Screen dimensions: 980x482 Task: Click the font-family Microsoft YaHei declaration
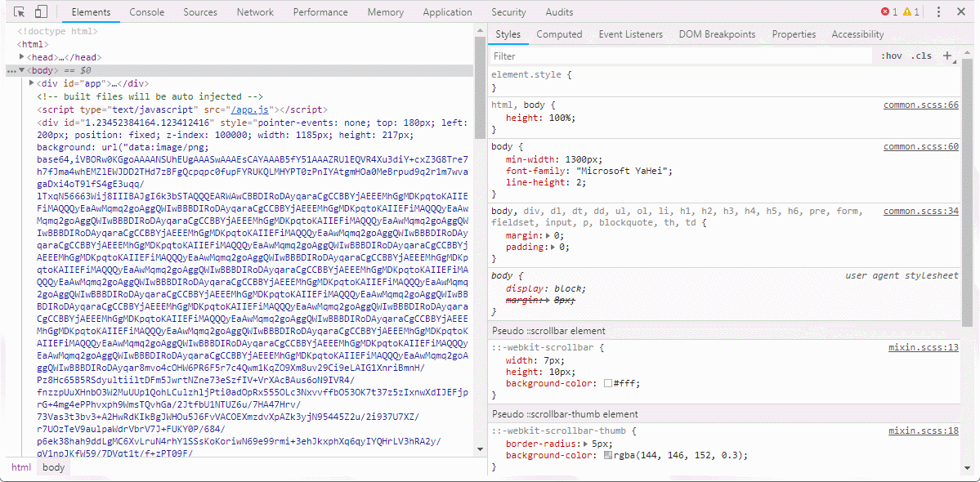pos(588,171)
